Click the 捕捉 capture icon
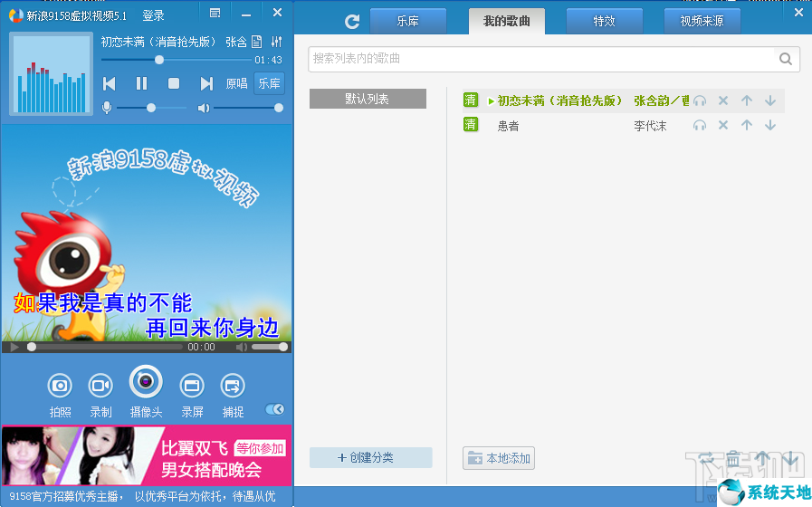The height and width of the screenshot is (507, 812). coord(233,386)
